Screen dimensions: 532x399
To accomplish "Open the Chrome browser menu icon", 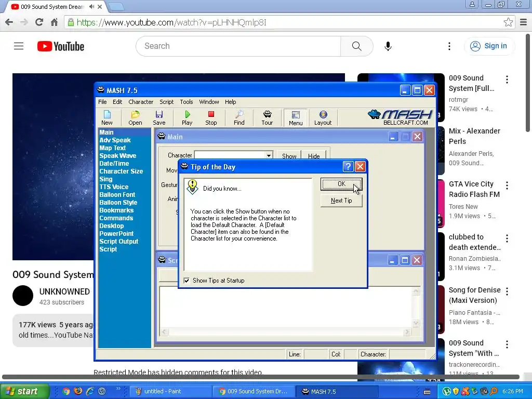I will tap(523, 22).
